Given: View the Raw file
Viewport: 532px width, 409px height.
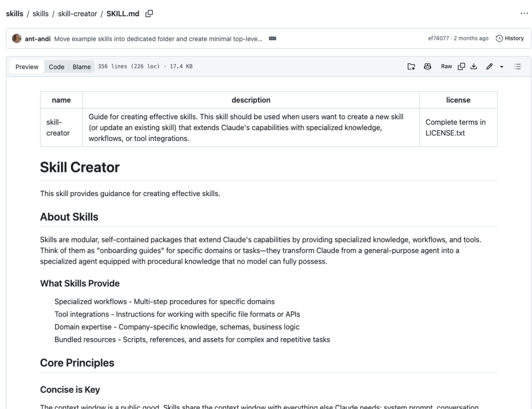Looking at the screenshot, I should (446, 67).
